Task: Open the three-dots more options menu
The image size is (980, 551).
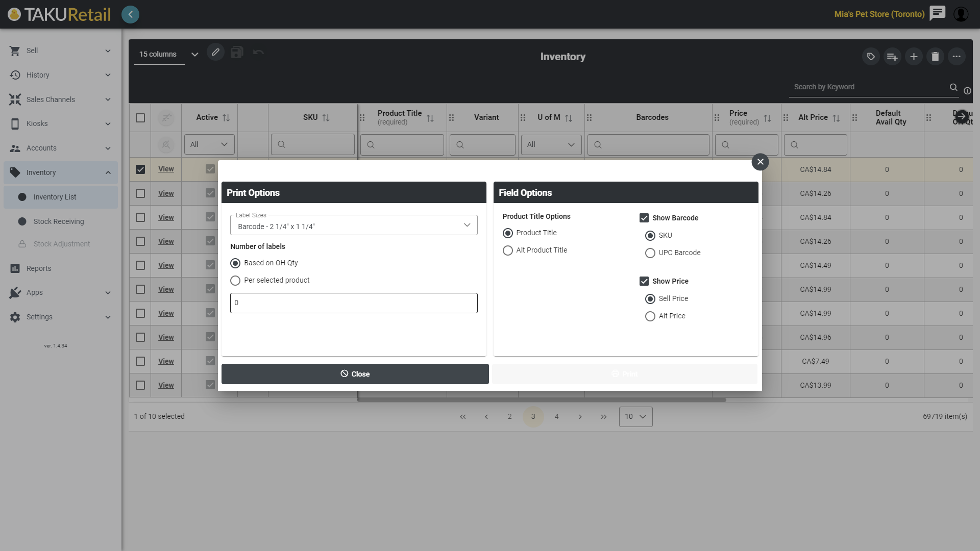Action: [x=957, y=57]
